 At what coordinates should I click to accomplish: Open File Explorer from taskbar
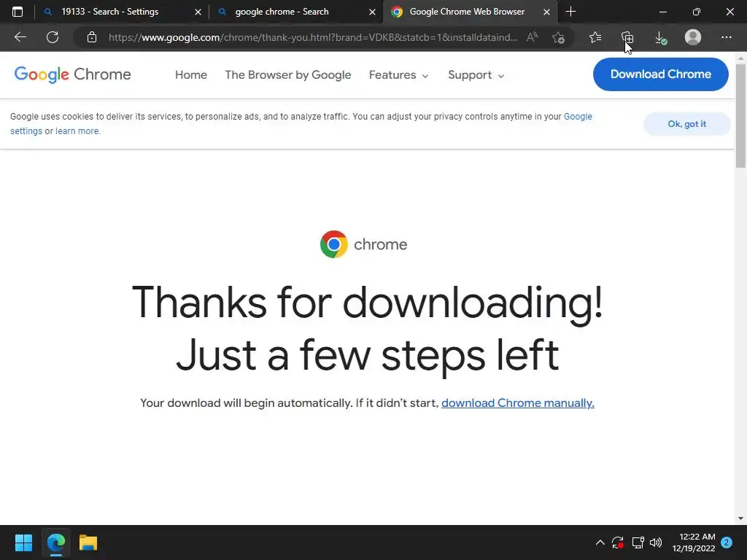[x=88, y=542]
